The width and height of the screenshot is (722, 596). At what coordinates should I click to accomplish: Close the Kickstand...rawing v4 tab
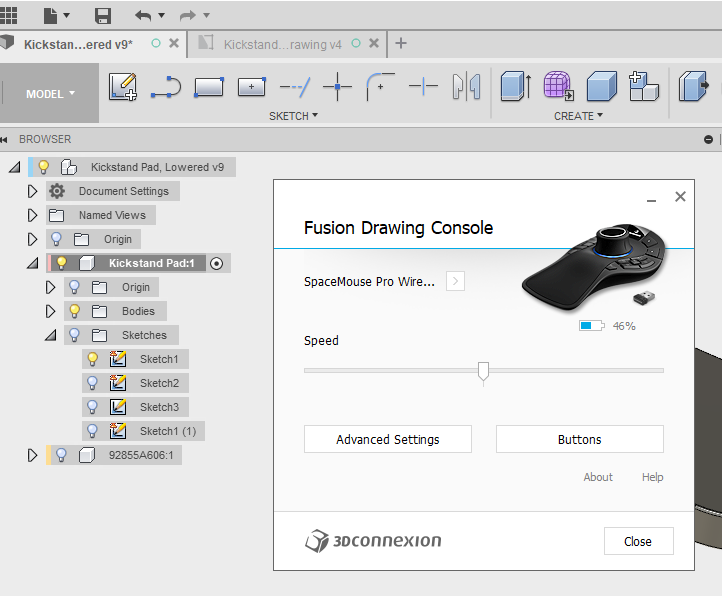374,43
